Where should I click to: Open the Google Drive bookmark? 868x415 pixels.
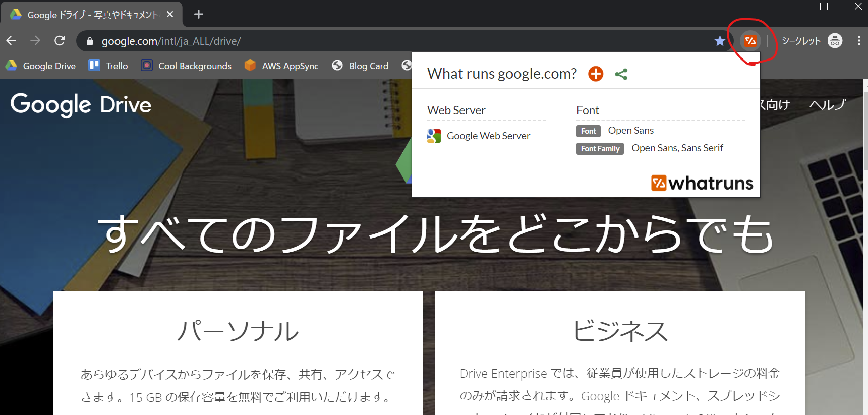tap(40, 66)
